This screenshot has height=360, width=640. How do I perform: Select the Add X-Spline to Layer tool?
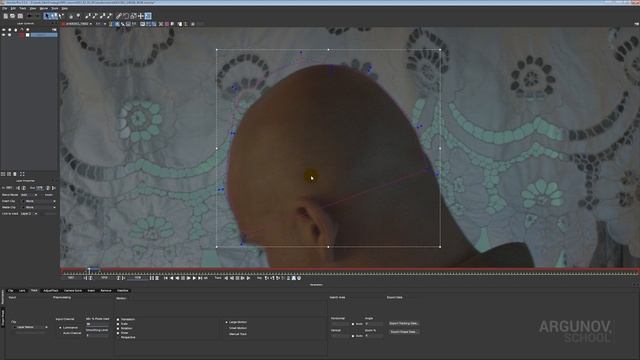(x=94, y=16)
